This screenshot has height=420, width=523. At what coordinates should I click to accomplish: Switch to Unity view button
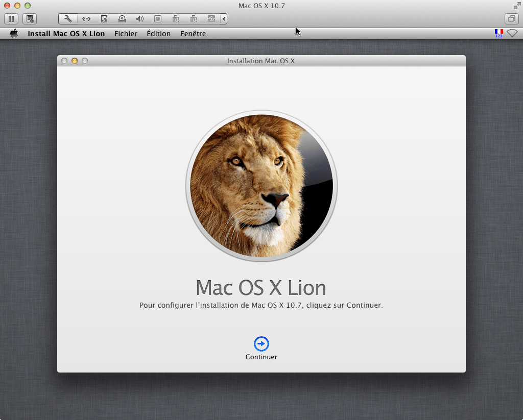pyautogui.click(x=512, y=19)
